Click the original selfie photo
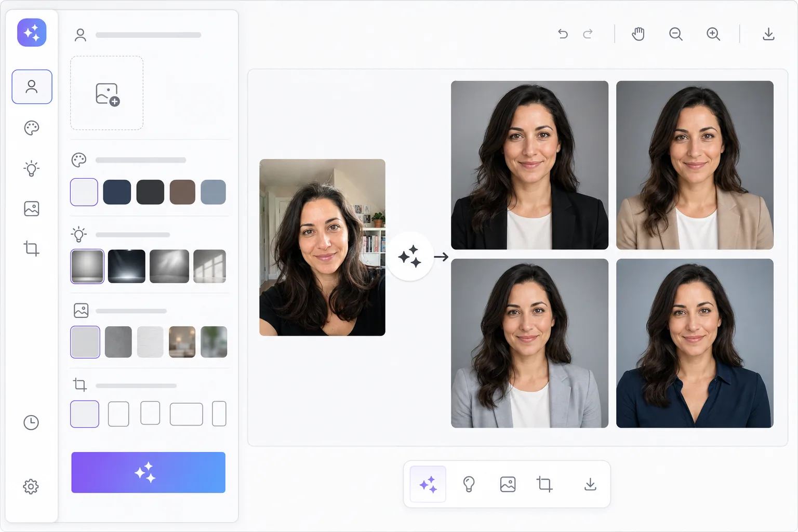This screenshot has width=798, height=532. tap(323, 247)
